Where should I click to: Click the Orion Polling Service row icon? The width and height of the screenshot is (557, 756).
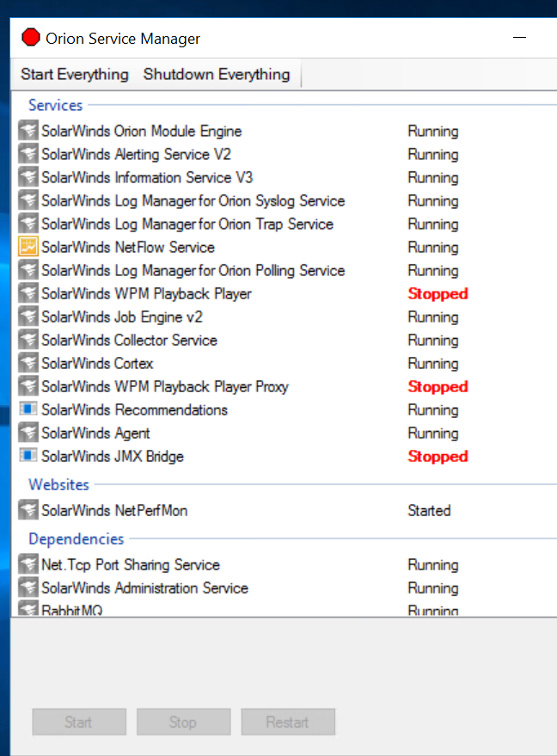point(28,270)
